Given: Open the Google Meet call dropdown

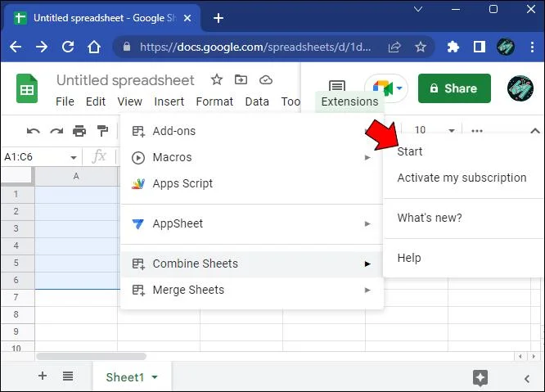Looking at the screenshot, I should pos(399,88).
